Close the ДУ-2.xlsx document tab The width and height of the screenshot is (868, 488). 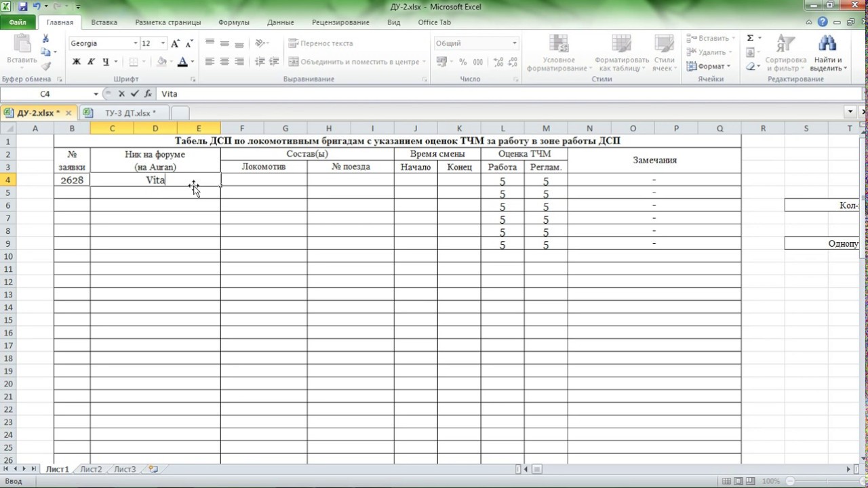pos(68,113)
